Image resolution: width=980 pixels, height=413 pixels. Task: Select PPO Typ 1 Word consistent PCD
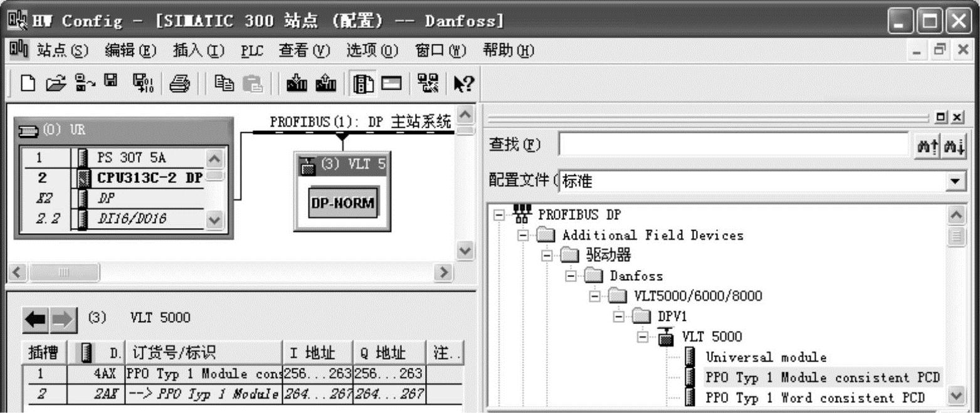coord(815,398)
